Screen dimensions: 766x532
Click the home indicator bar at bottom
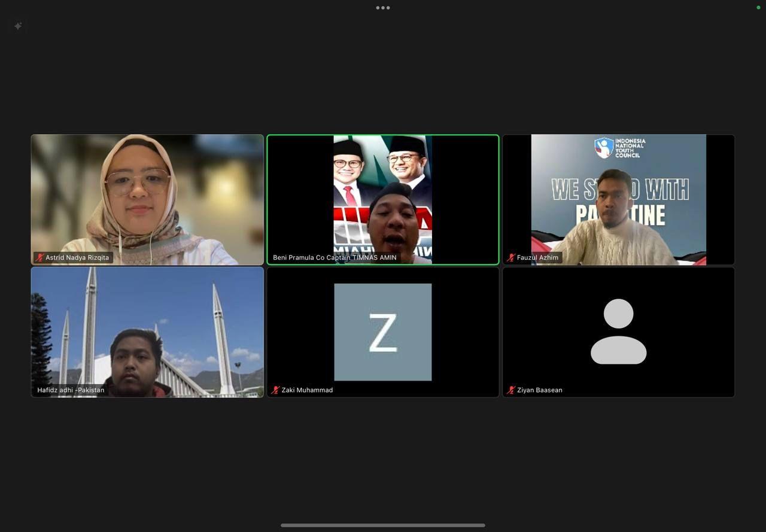[x=383, y=525]
